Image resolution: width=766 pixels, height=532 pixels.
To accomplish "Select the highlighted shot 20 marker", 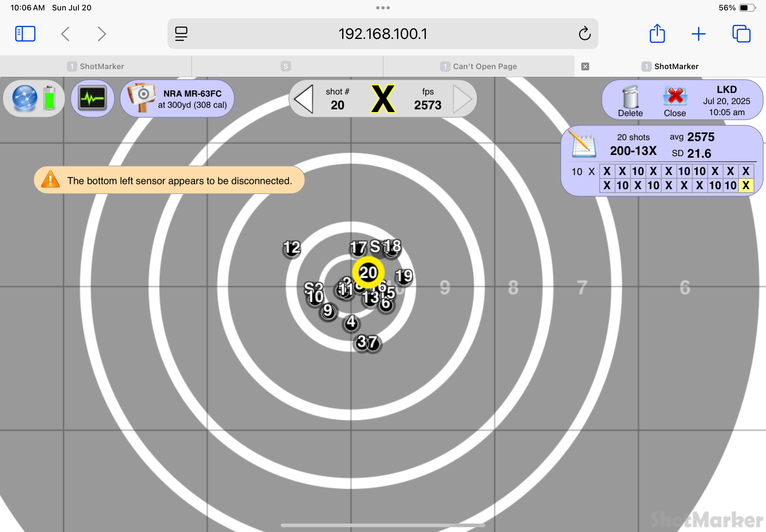I will (x=368, y=273).
